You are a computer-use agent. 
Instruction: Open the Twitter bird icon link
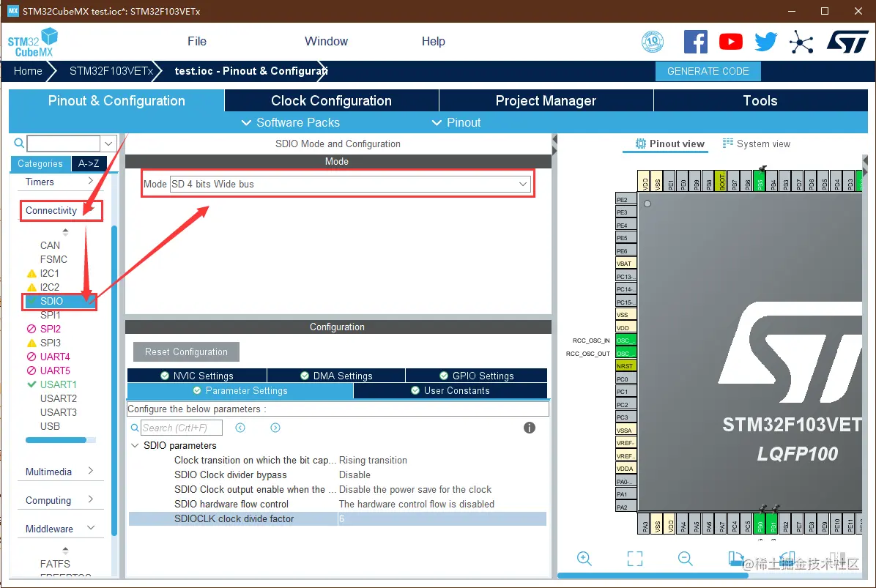(766, 42)
